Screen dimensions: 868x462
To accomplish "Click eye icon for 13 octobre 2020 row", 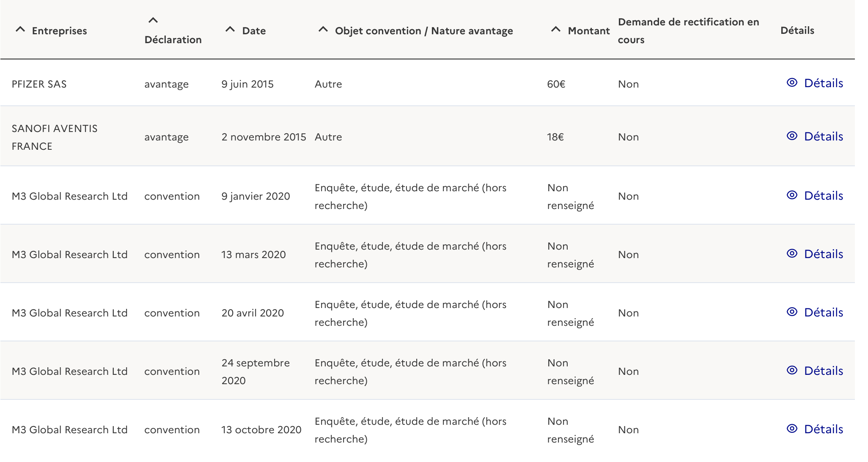I will (792, 429).
